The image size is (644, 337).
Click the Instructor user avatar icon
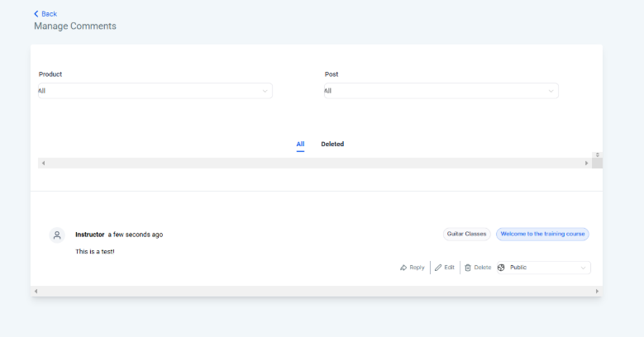[57, 235]
